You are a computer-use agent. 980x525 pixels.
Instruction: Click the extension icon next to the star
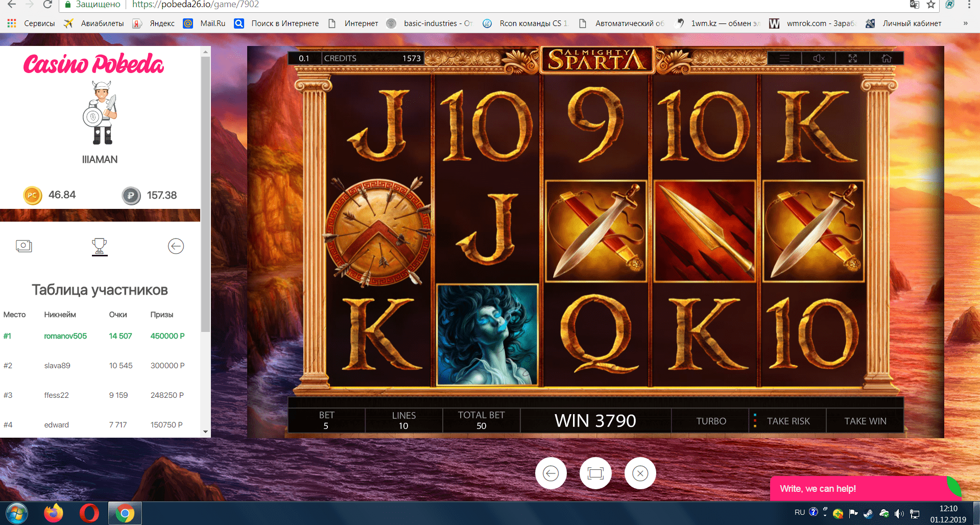(x=950, y=5)
